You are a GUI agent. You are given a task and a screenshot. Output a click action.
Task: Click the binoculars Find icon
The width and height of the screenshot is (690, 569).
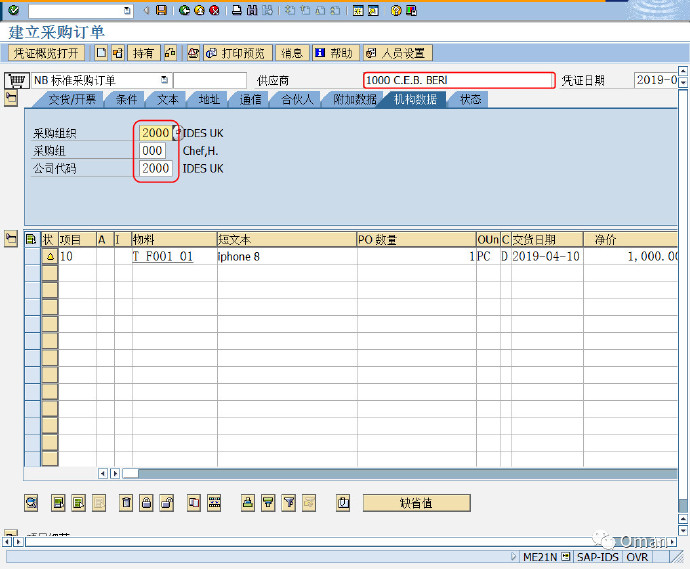coord(252,10)
